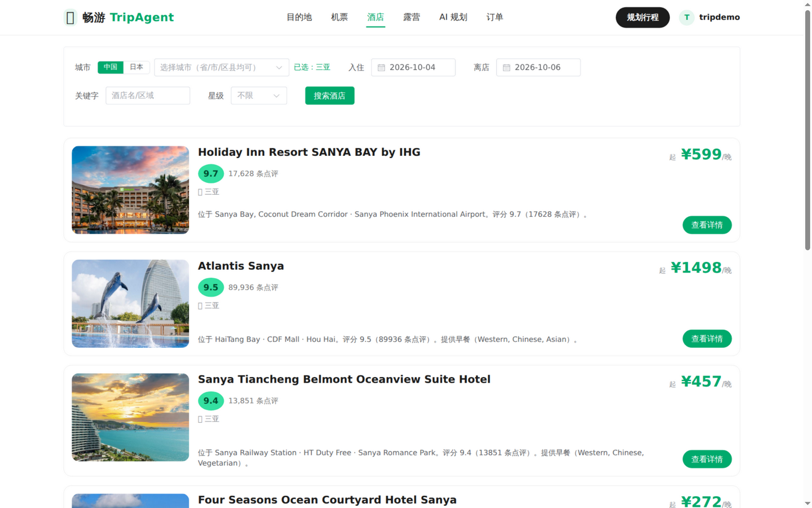This screenshot has width=812, height=508.
Task: Click the tripdemo user avatar
Action: [x=686, y=17]
